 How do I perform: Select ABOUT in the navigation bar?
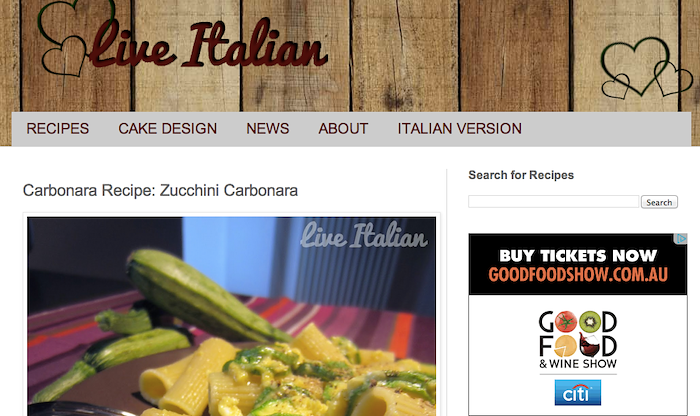343,129
